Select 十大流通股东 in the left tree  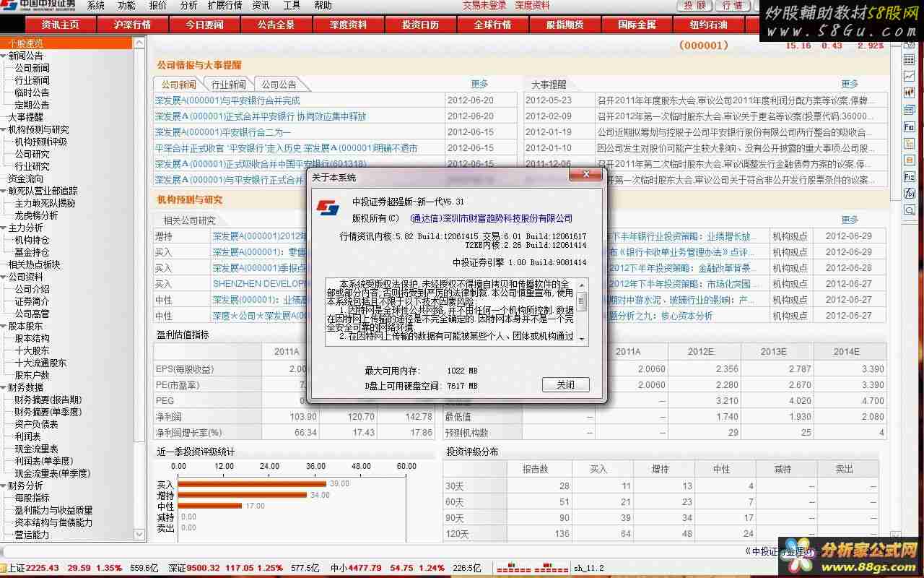click(40, 363)
